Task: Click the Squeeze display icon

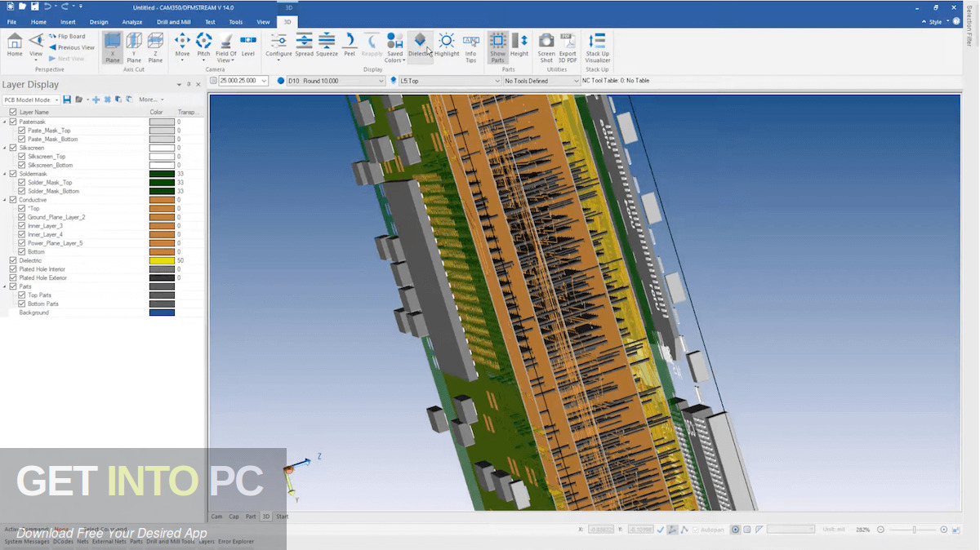Action: pyautogui.click(x=327, y=46)
